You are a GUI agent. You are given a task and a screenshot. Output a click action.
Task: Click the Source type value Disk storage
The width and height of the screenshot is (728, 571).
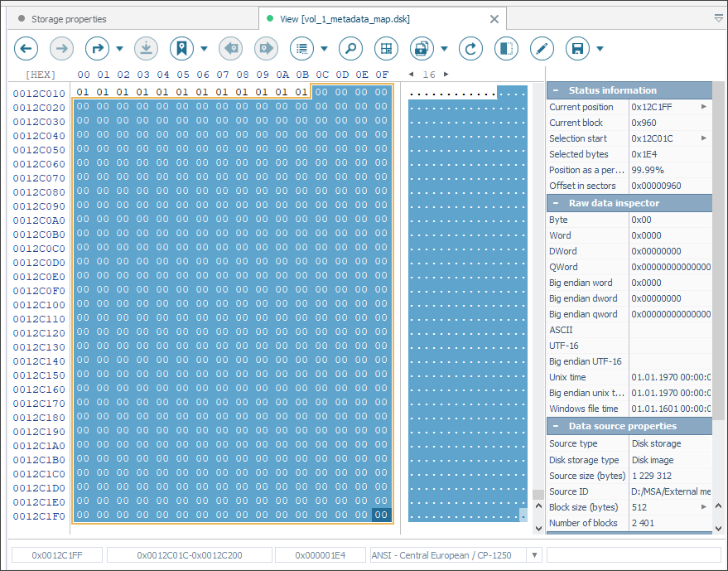tap(656, 443)
